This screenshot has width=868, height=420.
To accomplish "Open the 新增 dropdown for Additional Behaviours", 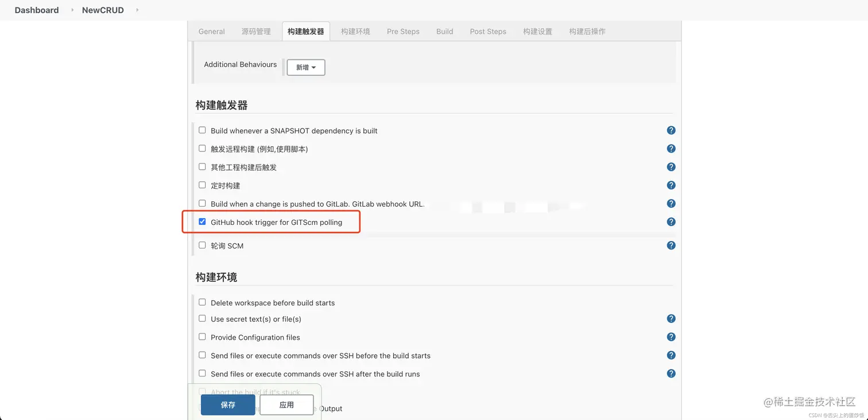I will point(306,67).
